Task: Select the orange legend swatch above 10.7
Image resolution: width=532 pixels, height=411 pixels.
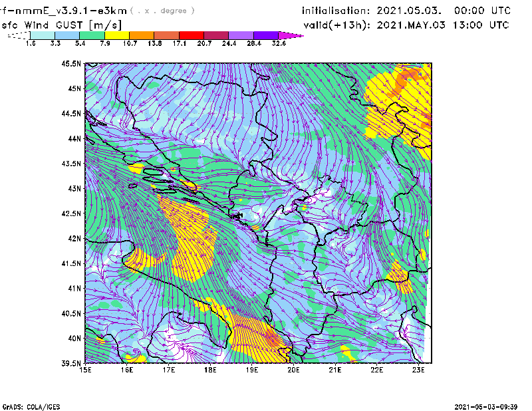Action: tap(142, 35)
